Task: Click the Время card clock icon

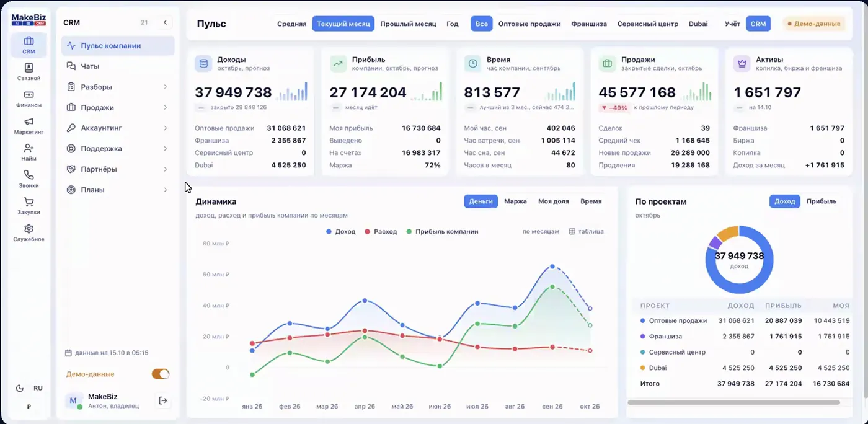Action: [x=473, y=63]
